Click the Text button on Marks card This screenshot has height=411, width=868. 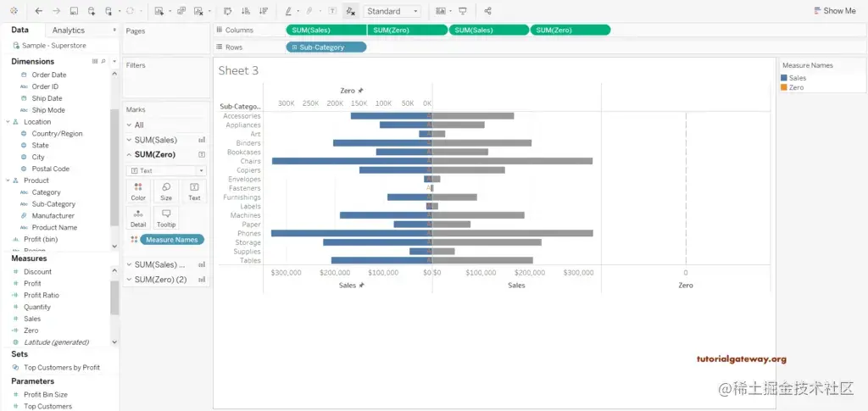(194, 192)
